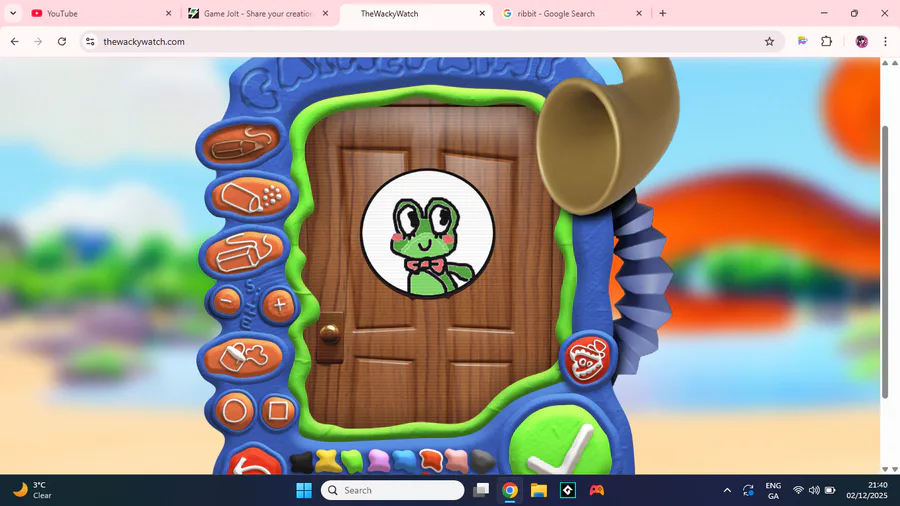View site information icon in address bar

(x=90, y=41)
